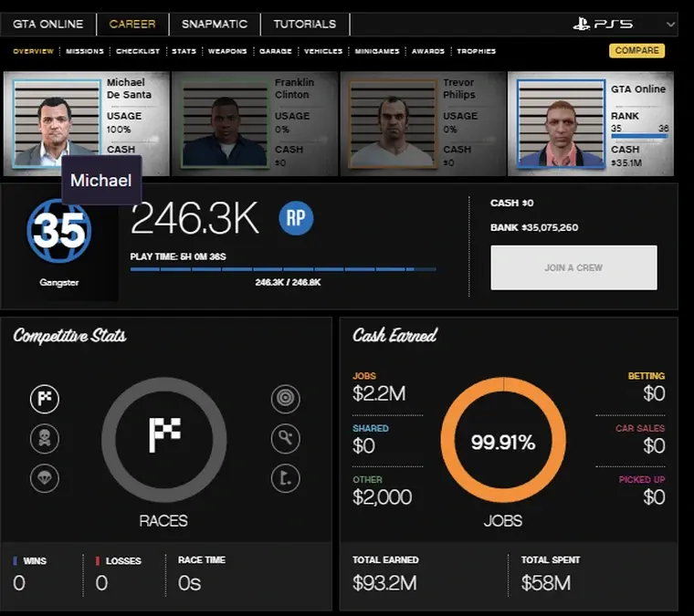Click the Join a Crew button
The image size is (694, 616).
click(573, 267)
